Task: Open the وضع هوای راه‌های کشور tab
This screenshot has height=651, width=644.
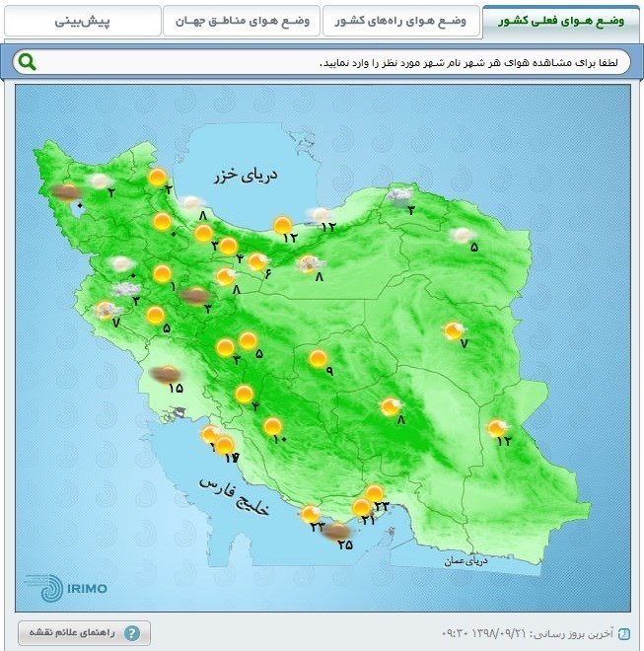Action: click(400, 21)
